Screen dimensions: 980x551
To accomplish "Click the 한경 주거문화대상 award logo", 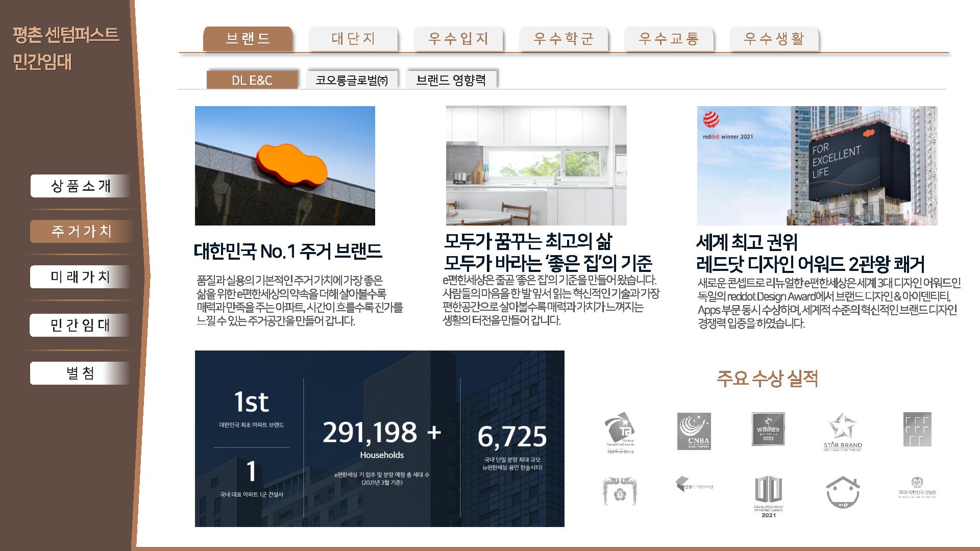I will coord(694,484).
